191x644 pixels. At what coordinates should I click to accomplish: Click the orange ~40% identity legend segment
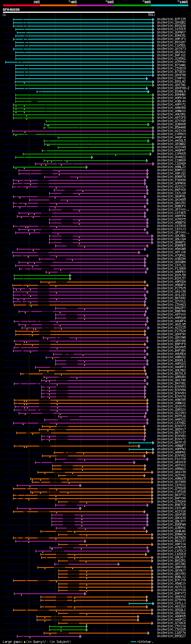click(58, 5)
